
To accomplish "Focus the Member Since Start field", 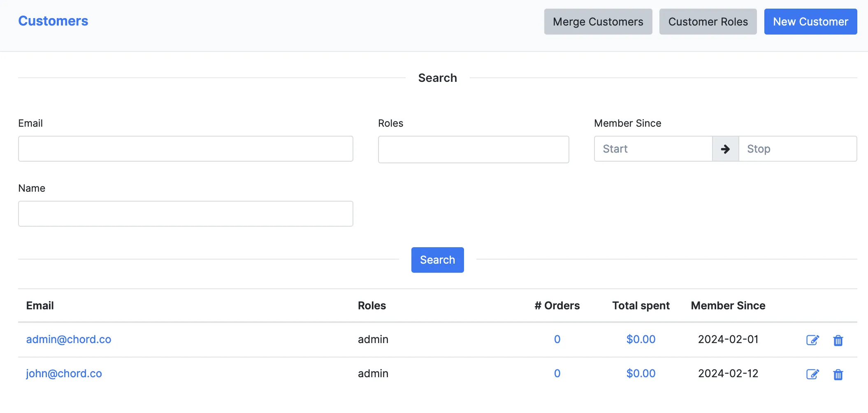I will (653, 149).
